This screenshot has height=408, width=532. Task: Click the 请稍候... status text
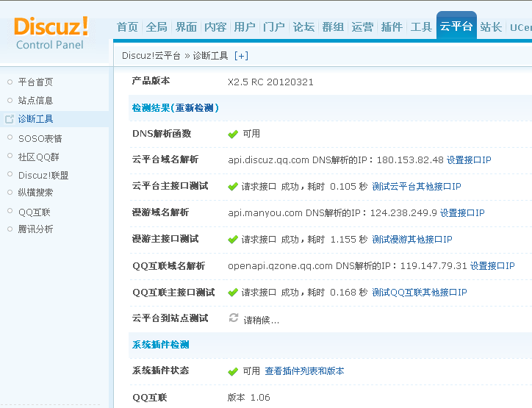tap(262, 320)
